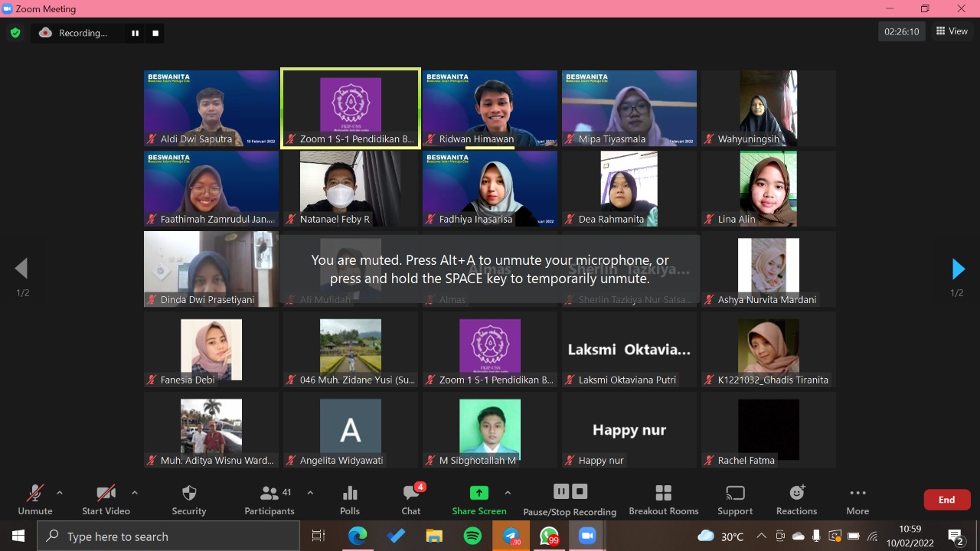Click the red End meeting button
980x551 pixels.
(x=946, y=500)
